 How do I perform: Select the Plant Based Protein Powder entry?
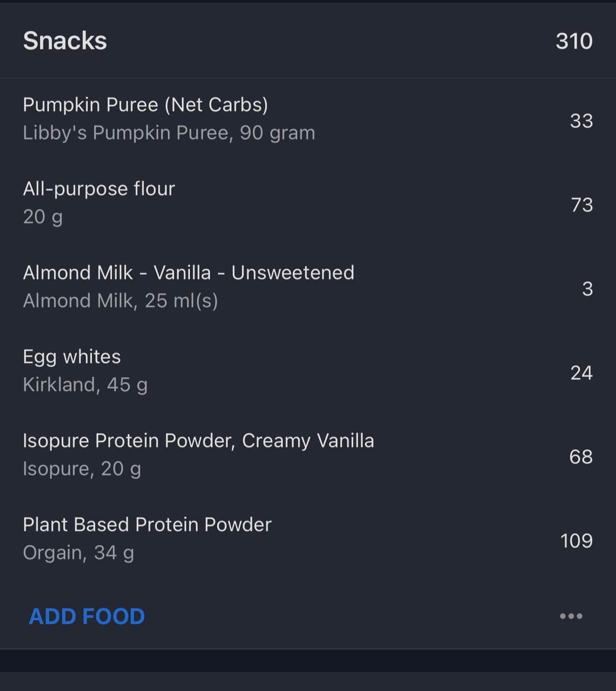point(147,524)
